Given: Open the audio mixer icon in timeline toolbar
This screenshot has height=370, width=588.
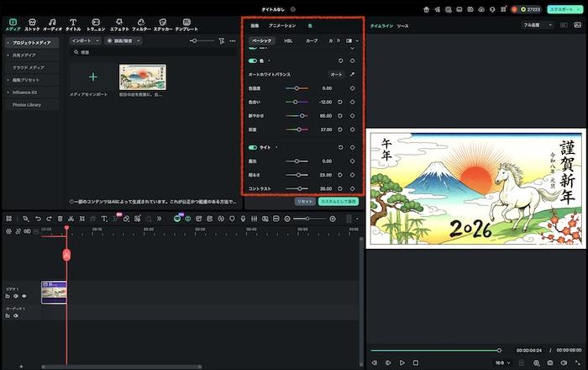Looking at the screenshot, I should [x=254, y=219].
